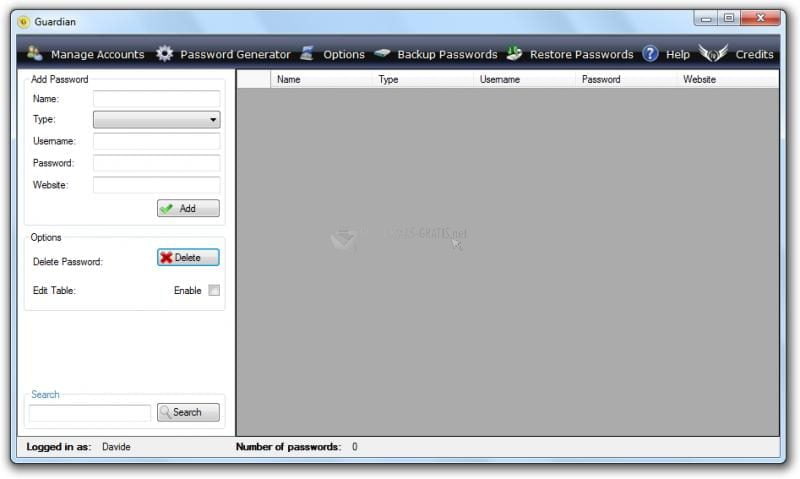Image resolution: width=800 pixels, height=479 pixels.
Task: Click the Manage Accounts users icon
Action: click(x=35, y=53)
